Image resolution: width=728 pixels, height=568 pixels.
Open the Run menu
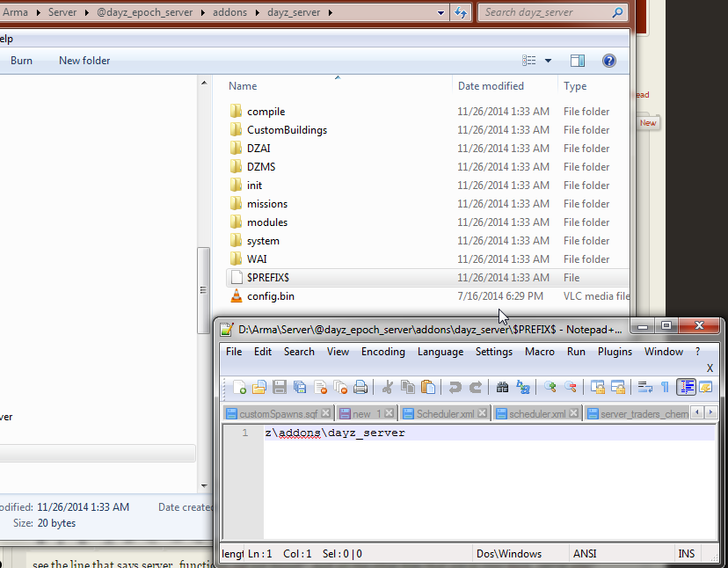[576, 352]
